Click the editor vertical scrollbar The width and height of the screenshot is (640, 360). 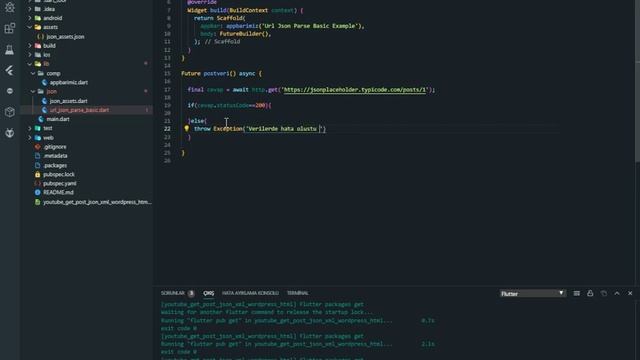637,82
